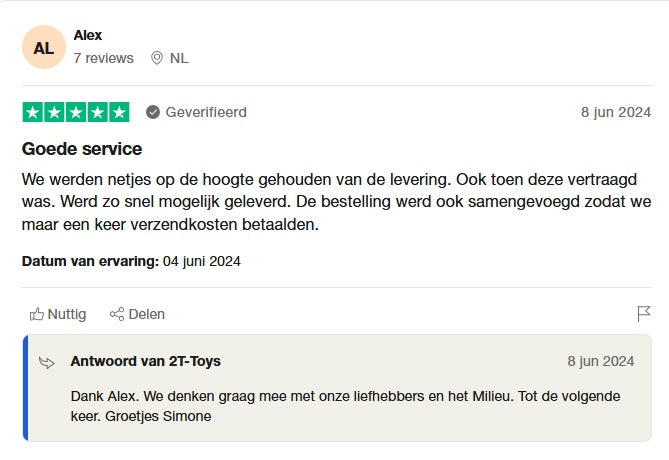Click the "Geverifieerd" label
The image size is (669, 460).
click(206, 112)
